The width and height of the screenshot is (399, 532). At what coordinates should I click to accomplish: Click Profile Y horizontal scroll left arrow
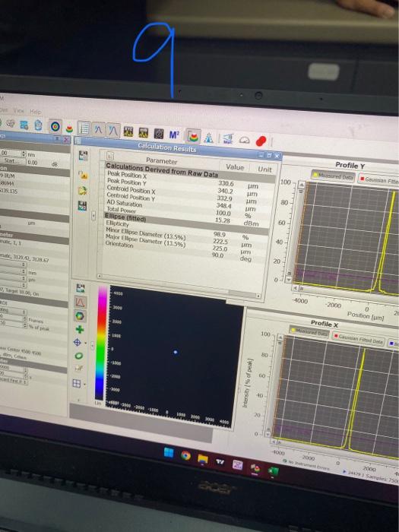[x=295, y=288]
